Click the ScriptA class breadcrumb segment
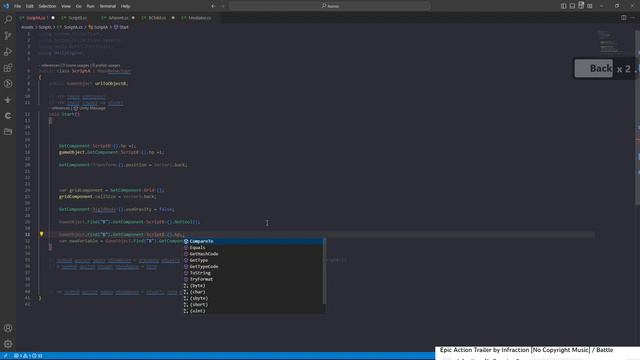640x360 pixels. click(101, 27)
